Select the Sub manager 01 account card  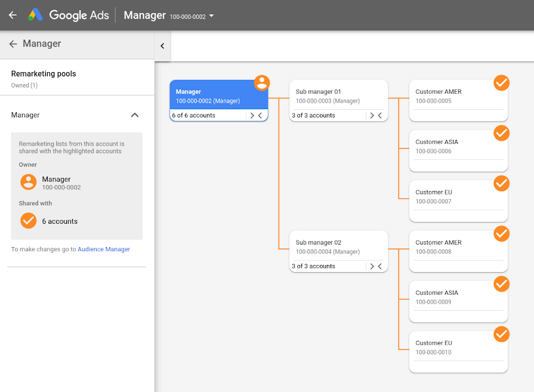tap(338, 95)
